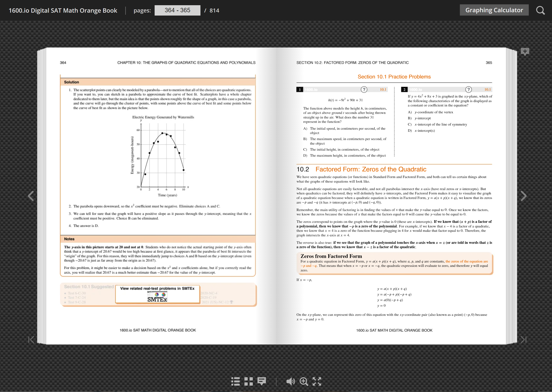Jump to the first page icon
Viewport: 552px width, 392px height.
pyautogui.click(x=31, y=340)
